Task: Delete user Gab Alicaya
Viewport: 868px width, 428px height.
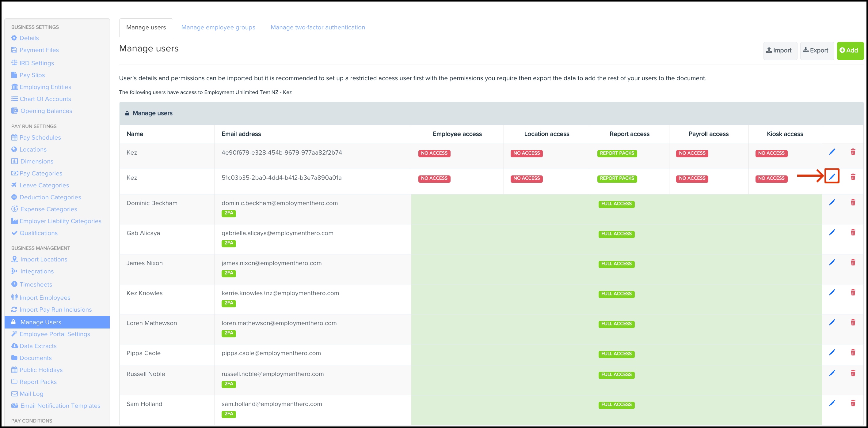Action: click(x=853, y=232)
